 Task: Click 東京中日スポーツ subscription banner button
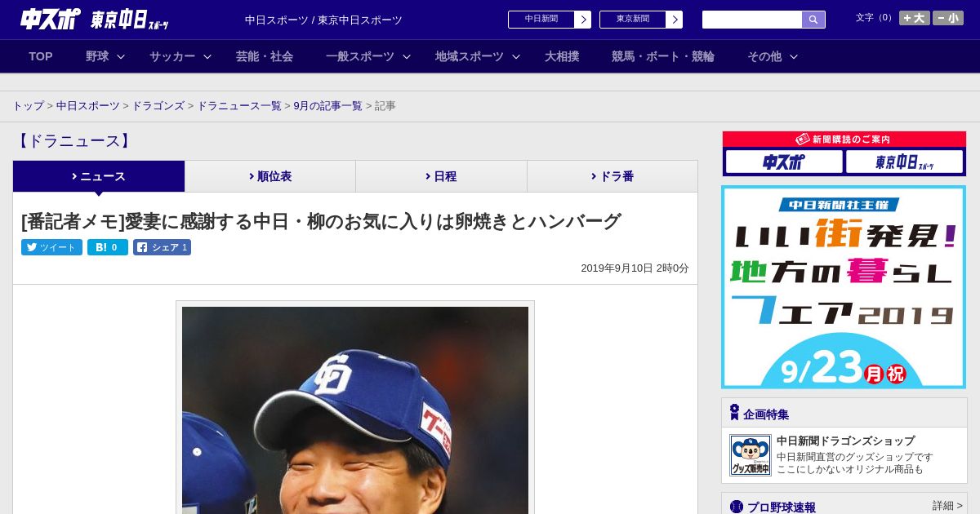click(904, 162)
